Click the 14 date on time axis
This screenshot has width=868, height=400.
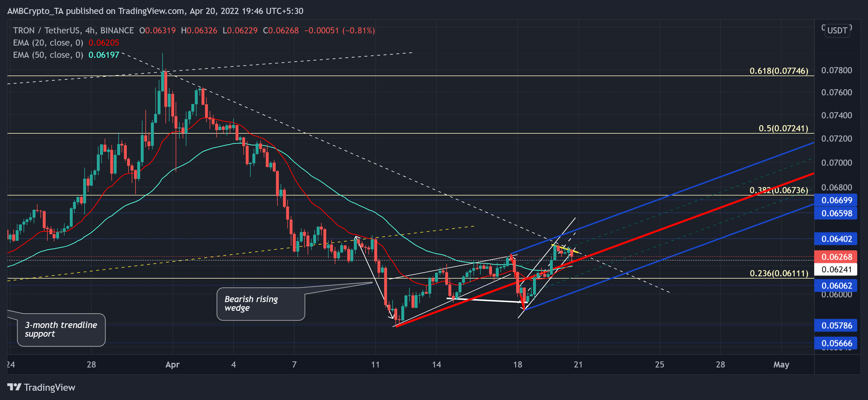[x=436, y=364]
